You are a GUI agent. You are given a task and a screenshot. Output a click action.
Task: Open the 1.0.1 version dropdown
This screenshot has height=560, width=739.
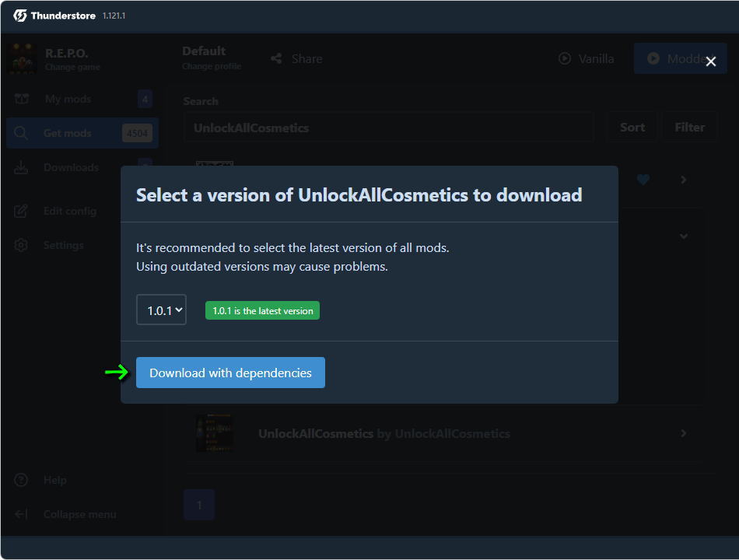click(161, 310)
